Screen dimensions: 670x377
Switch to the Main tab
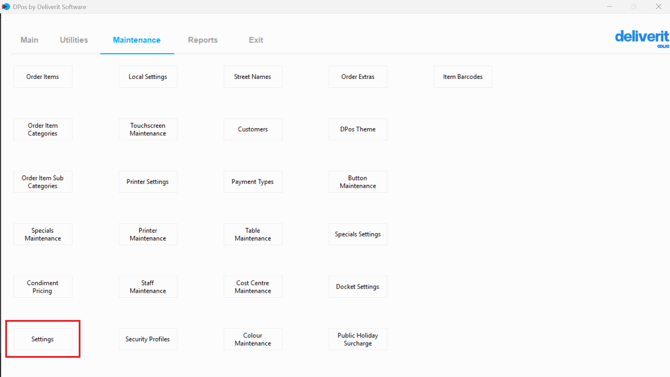click(x=29, y=40)
